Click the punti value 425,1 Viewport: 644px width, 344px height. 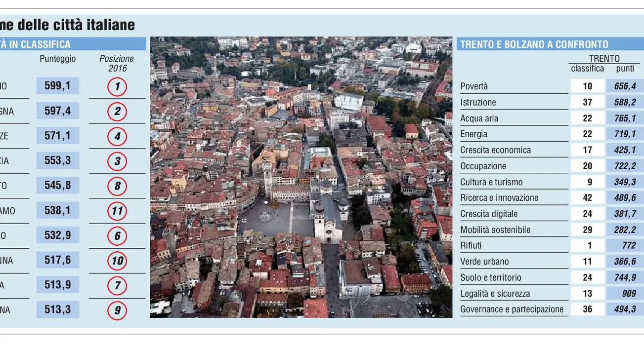pyautogui.click(x=625, y=150)
